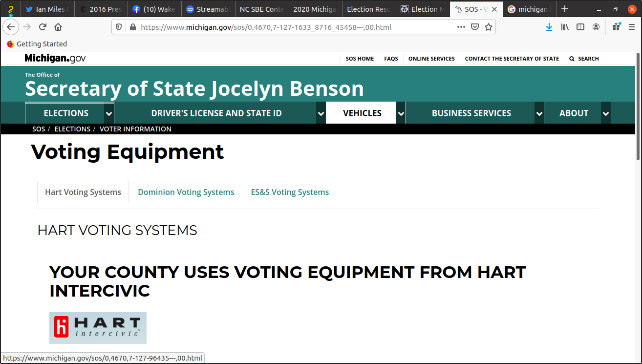Expand the Business Services menu arrow
The height and width of the screenshot is (364, 642).
(539, 113)
